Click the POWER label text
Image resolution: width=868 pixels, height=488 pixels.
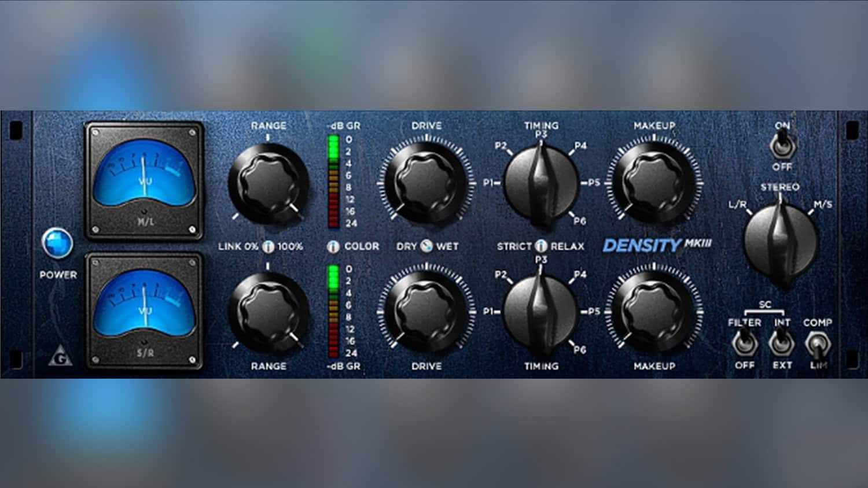(58, 275)
